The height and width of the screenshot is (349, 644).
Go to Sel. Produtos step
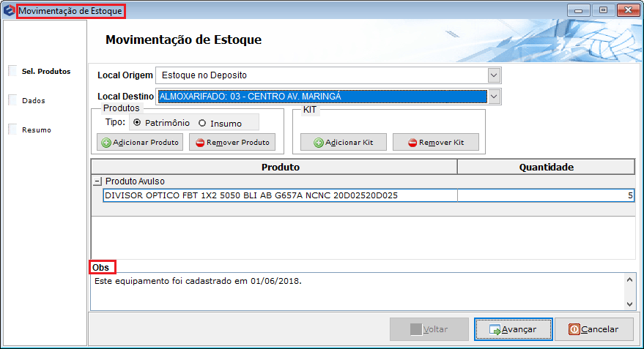pos(46,72)
